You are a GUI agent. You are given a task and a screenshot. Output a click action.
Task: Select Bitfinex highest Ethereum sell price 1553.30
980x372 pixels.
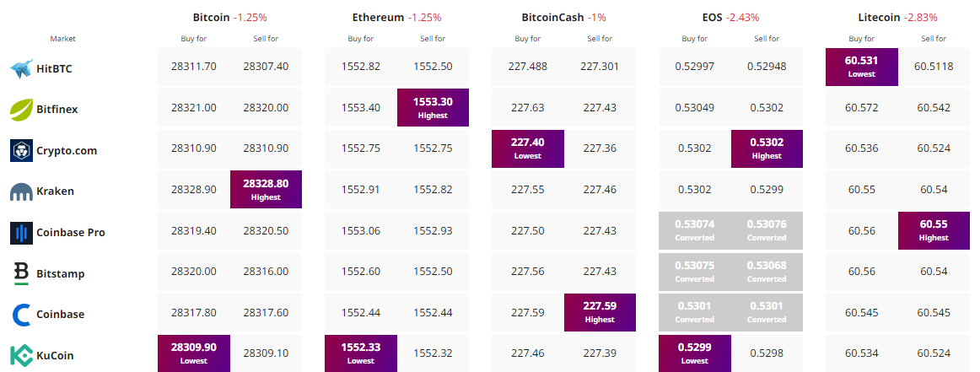pyautogui.click(x=433, y=108)
